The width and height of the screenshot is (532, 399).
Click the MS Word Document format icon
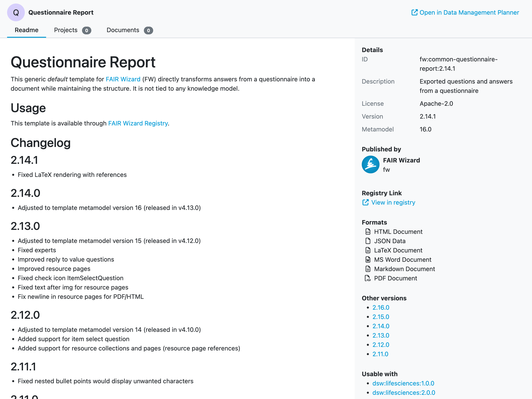[x=368, y=260]
